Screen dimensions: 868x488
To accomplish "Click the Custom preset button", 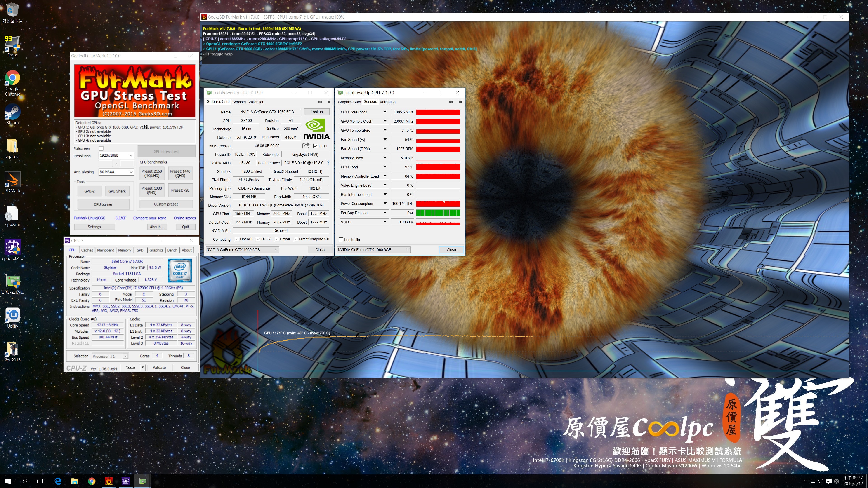I will [166, 204].
